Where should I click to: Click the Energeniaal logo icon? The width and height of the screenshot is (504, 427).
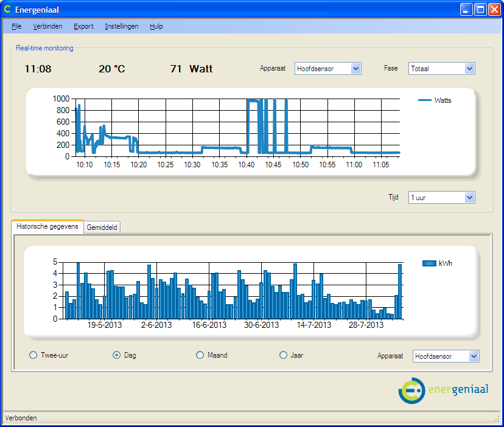[x=411, y=391]
